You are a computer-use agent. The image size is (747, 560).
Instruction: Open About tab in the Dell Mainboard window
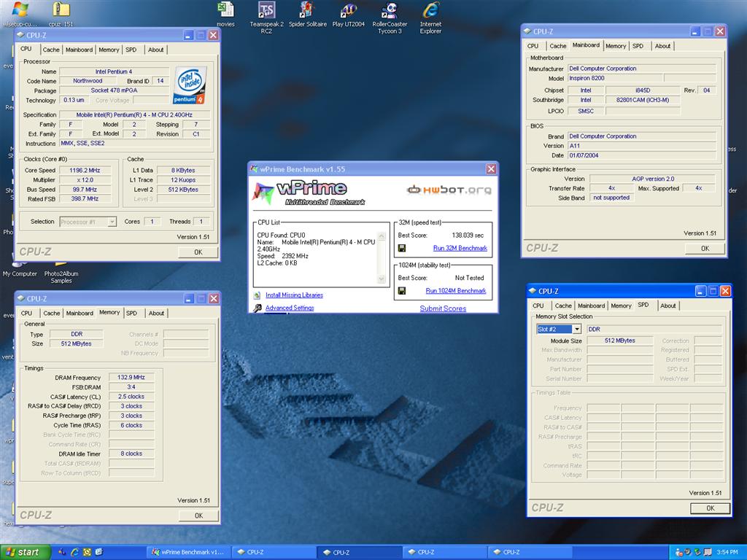point(662,46)
